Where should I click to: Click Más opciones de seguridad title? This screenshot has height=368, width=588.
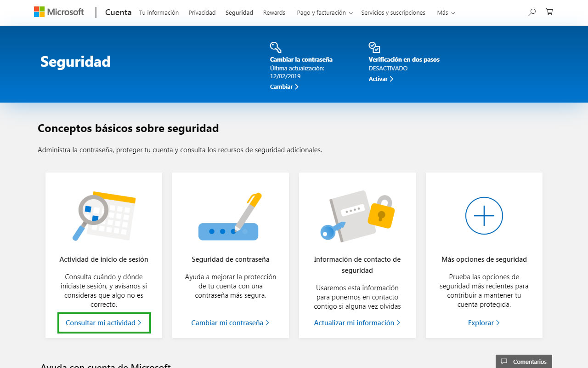coord(484,259)
